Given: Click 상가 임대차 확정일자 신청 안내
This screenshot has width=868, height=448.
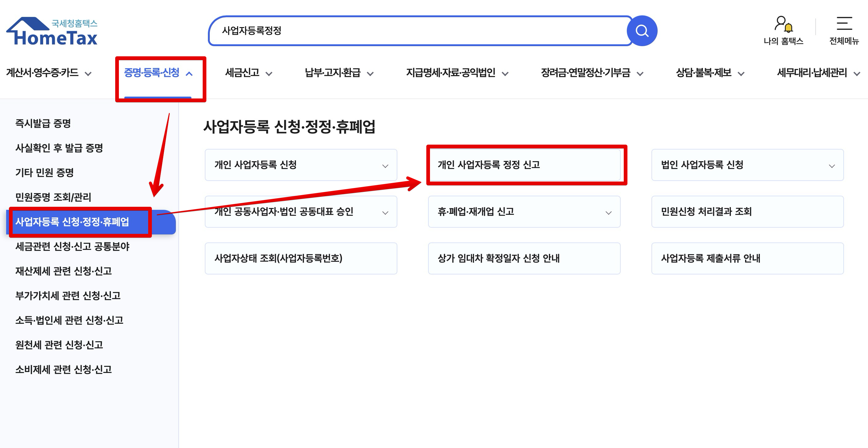Looking at the screenshot, I should pos(524,258).
